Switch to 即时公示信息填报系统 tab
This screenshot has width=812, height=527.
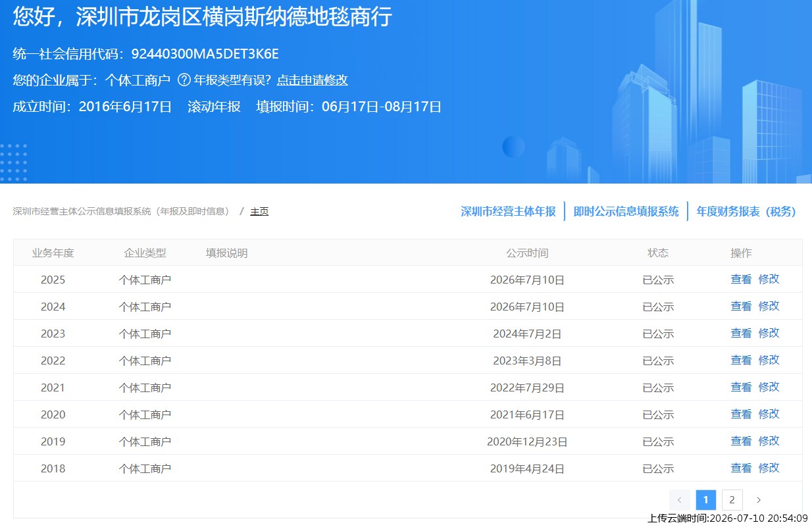point(626,212)
